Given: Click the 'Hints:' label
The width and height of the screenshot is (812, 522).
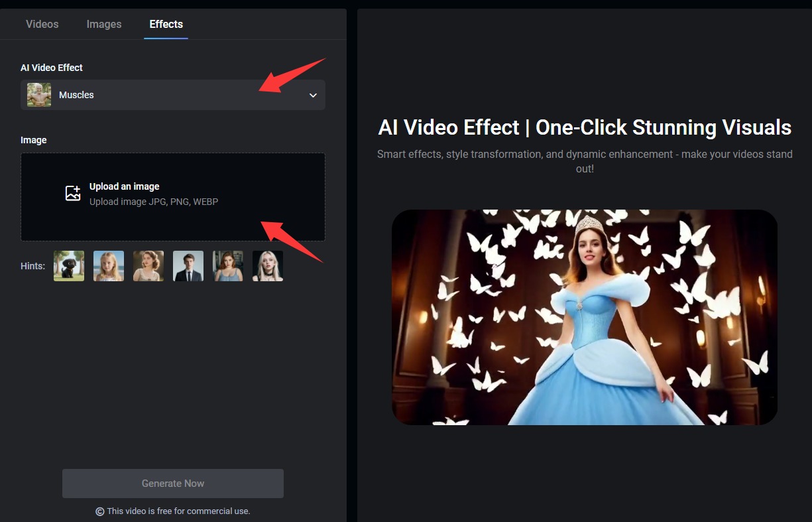Looking at the screenshot, I should coord(33,266).
